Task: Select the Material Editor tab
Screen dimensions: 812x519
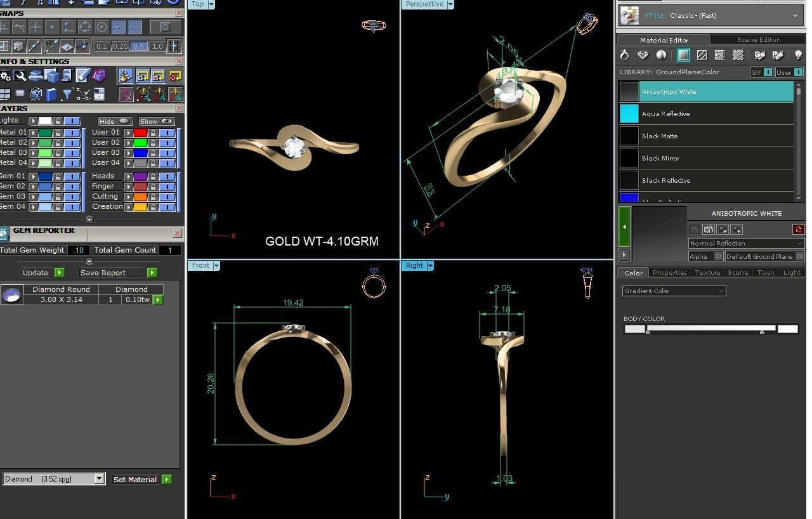Action: click(x=664, y=39)
